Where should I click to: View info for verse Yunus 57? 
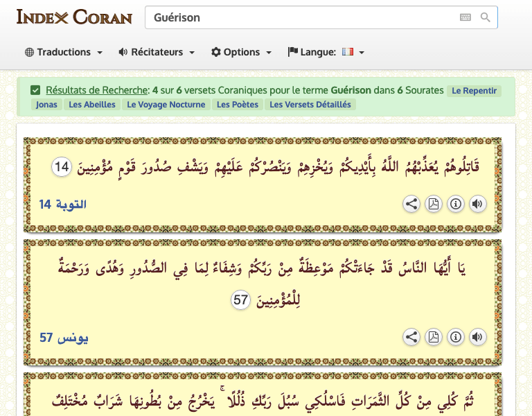click(456, 337)
